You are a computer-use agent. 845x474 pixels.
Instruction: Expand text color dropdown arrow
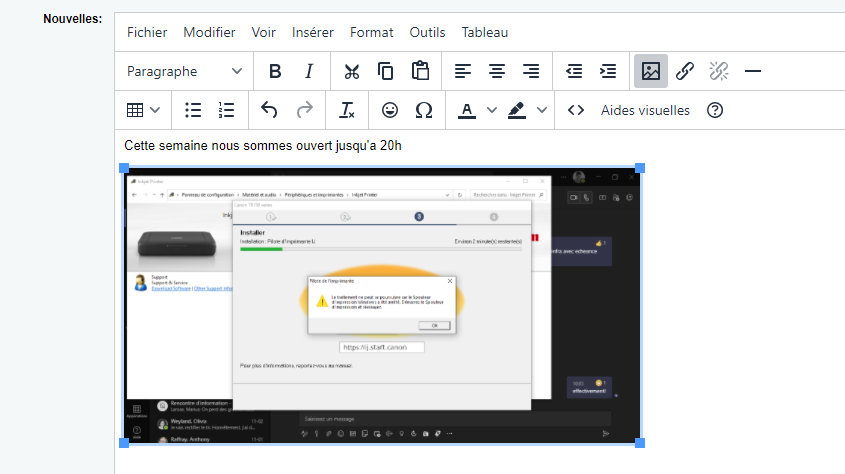(x=491, y=110)
